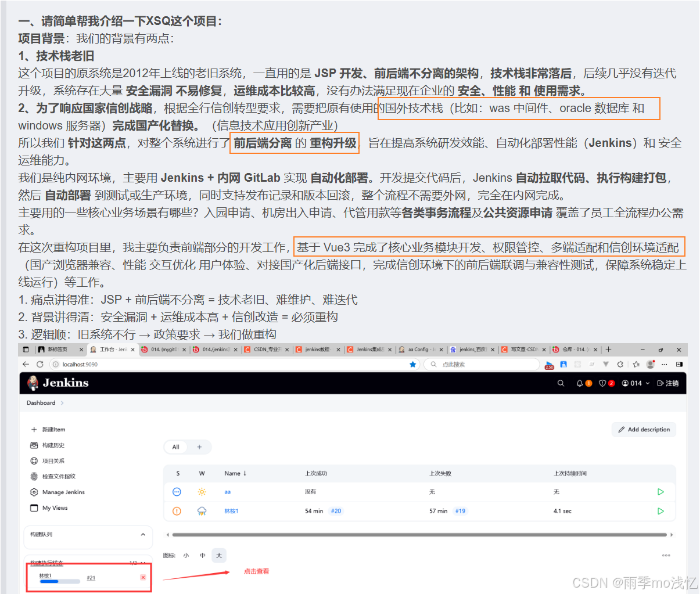Switch to 写文章-CSDN browser tab
700x594 pixels.
click(523, 350)
